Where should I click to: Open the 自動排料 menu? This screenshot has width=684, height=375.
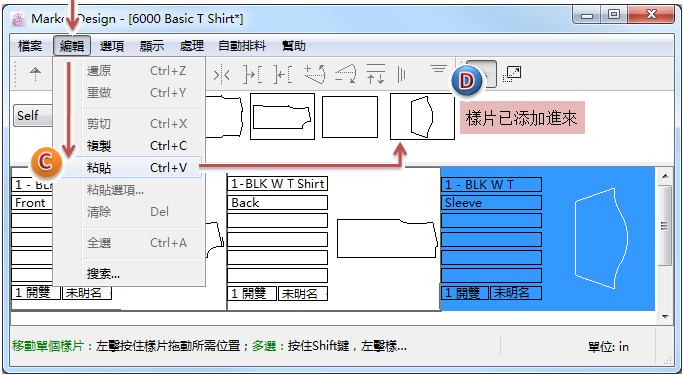click(x=242, y=46)
